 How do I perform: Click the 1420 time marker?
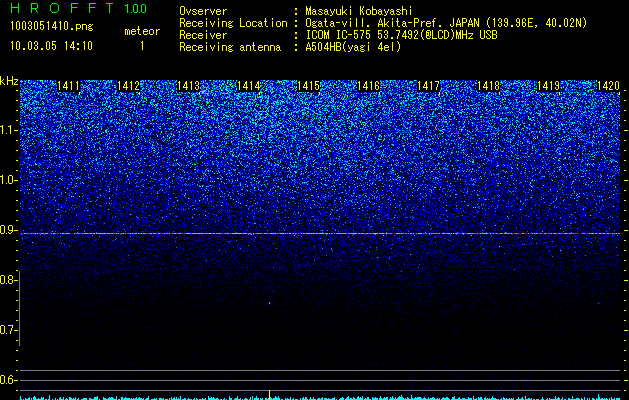coord(609,86)
